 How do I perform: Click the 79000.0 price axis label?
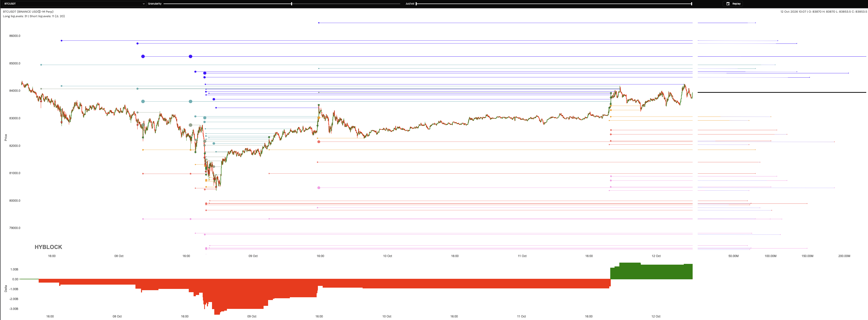point(14,228)
